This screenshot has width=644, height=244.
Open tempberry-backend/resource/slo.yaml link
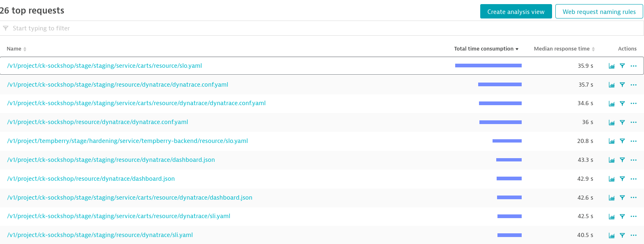tap(128, 141)
